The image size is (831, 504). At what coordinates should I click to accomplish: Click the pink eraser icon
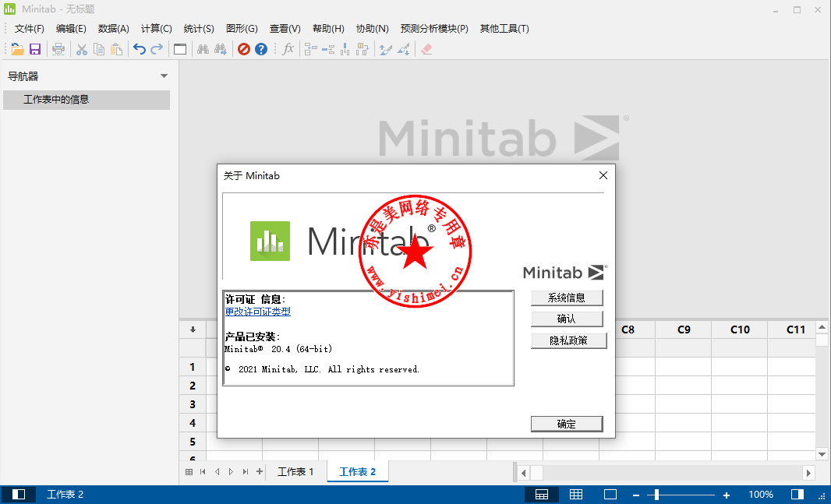(x=426, y=49)
